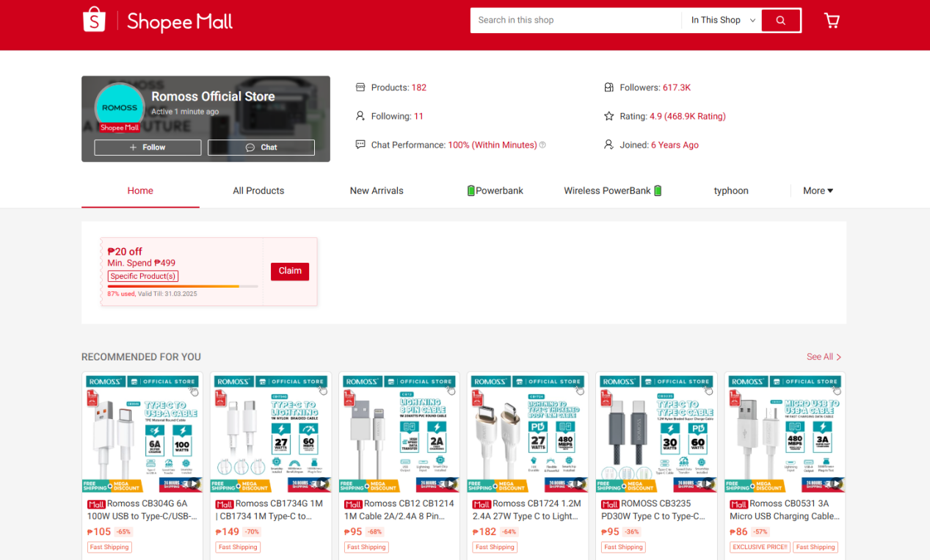Click the magnifier search button
The image size is (930, 560).
[780, 21]
